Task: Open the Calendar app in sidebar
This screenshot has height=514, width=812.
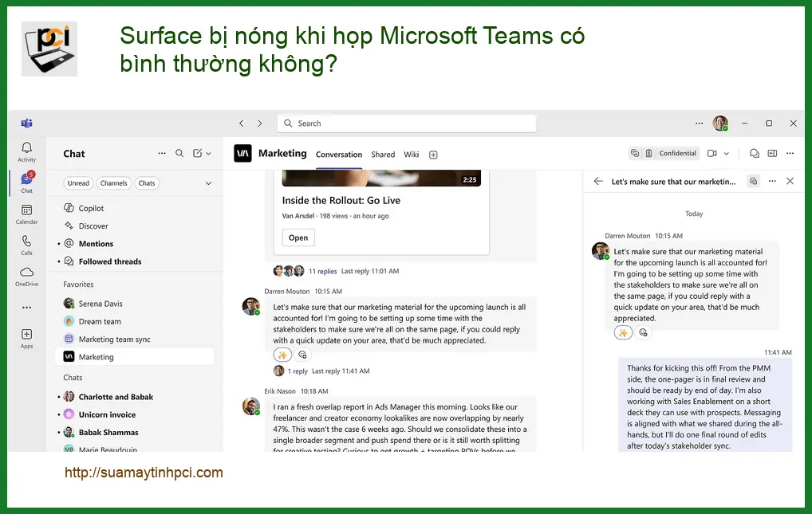Action: click(x=26, y=214)
